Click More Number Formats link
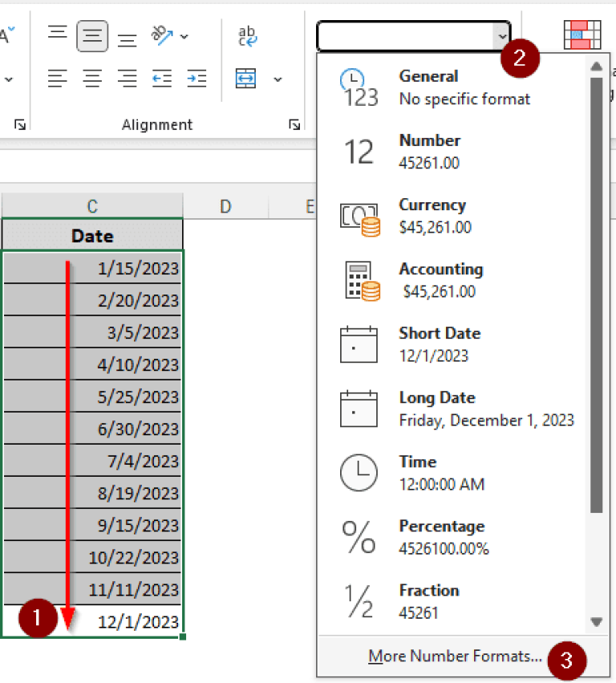The width and height of the screenshot is (616, 683). (455, 657)
